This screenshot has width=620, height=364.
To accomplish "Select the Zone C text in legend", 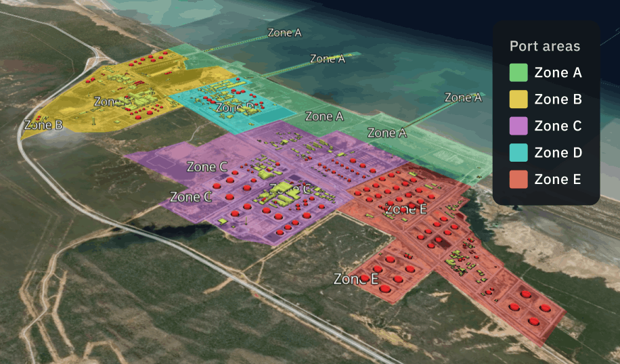I will tap(558, 126).
